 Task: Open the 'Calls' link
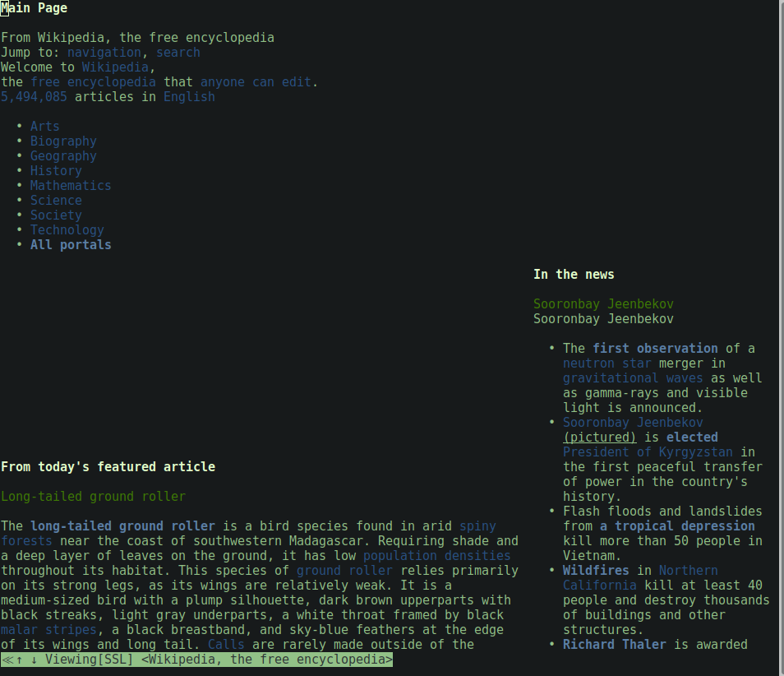pos(227,645)
